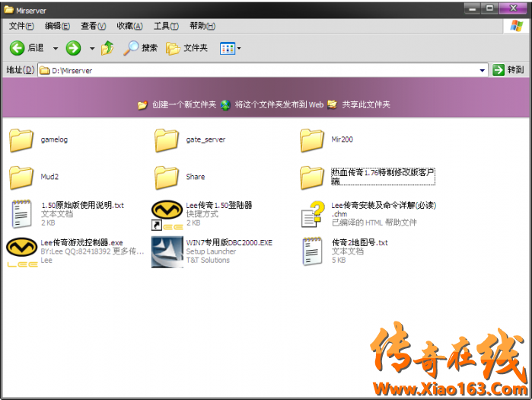Click the green Back arrow icon
Viewport: 532px width, 400px height.
17,48
